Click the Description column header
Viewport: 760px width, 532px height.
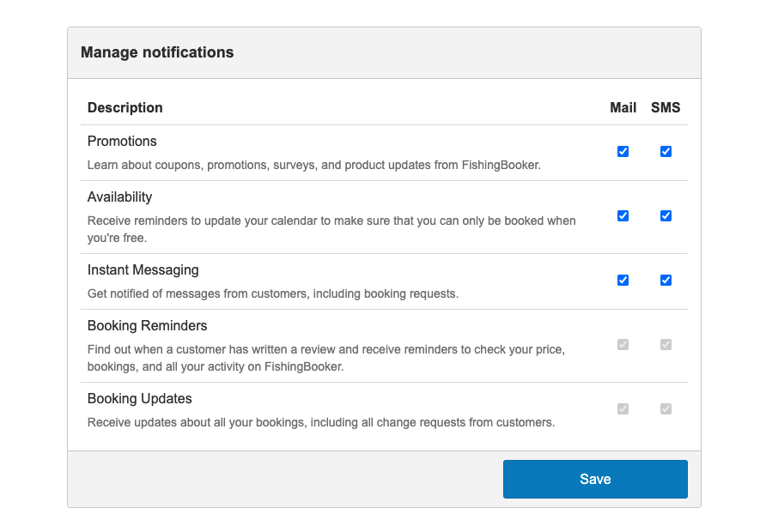click(x=125, y=107)
